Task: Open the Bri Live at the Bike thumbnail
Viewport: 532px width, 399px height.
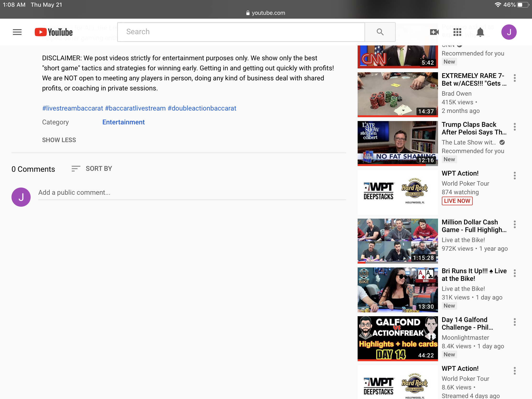Action: (398, 290)
